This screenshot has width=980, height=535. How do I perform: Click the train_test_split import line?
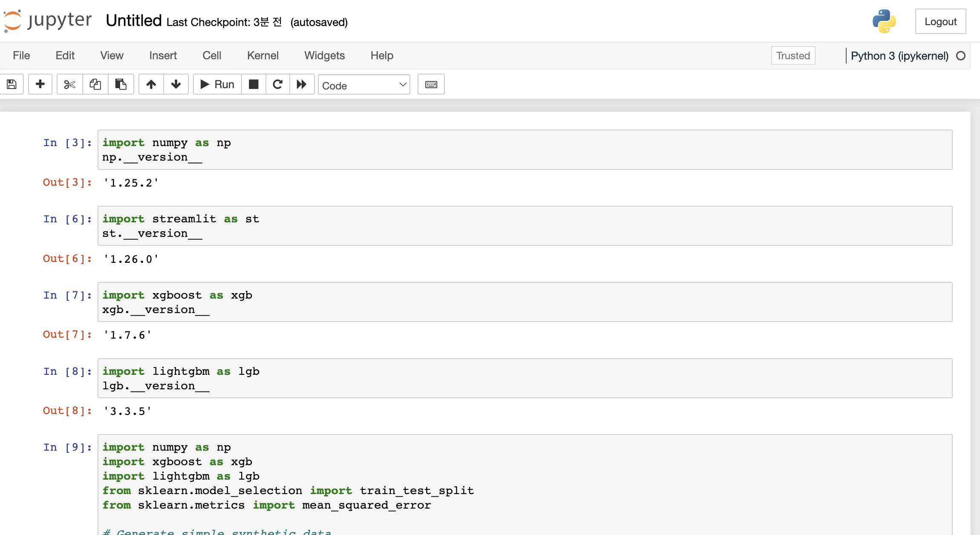(288, 491)
